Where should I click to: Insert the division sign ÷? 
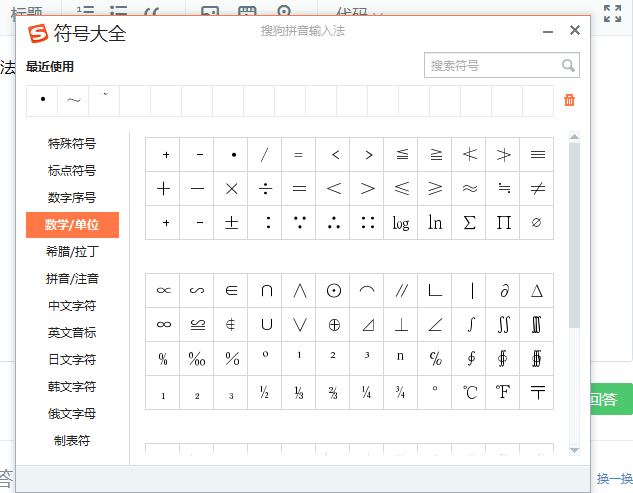265,189
